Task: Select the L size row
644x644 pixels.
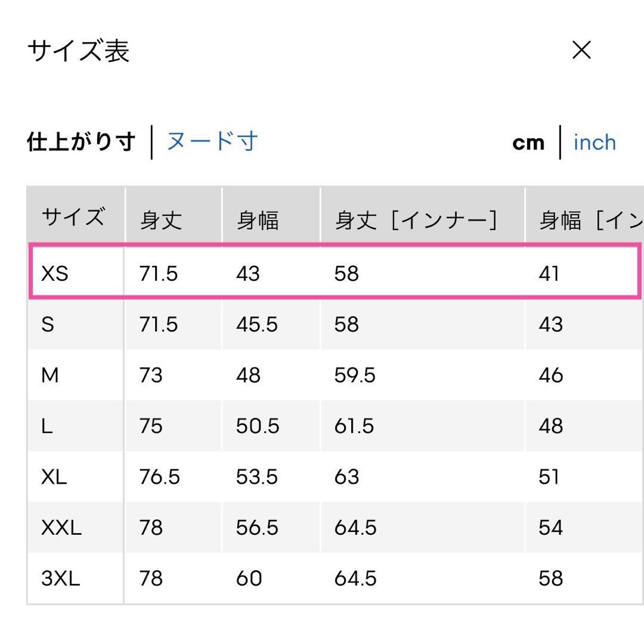Action: (335, 426)
